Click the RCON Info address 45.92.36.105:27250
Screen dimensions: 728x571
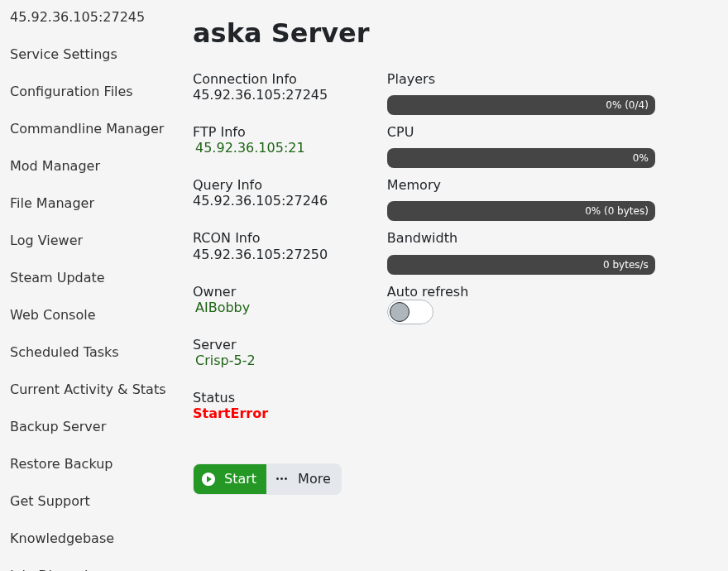click(x=260, y=255)
